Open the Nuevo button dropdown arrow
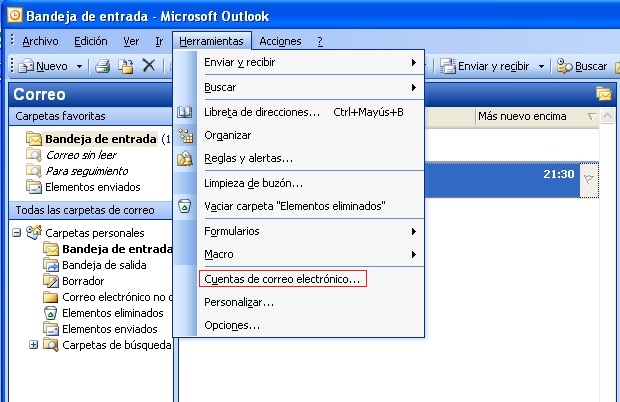The height and width of the screenshot is (402, 620). (x=77, y=66)
